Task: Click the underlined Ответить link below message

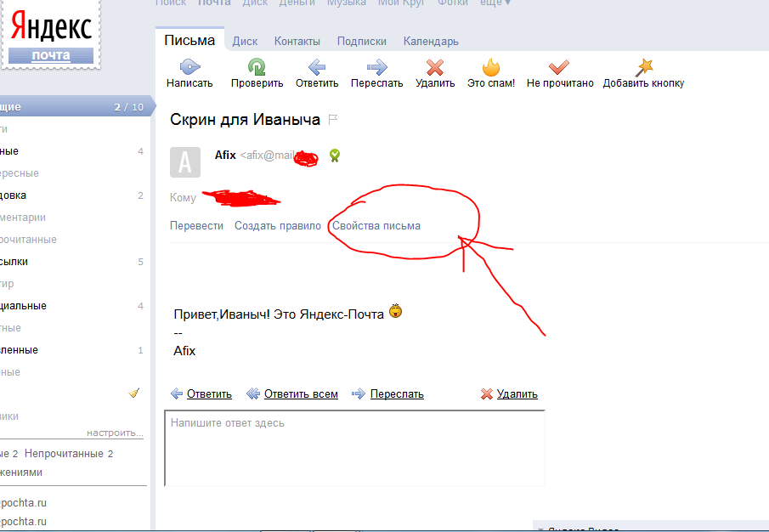Action: [209, 393]
